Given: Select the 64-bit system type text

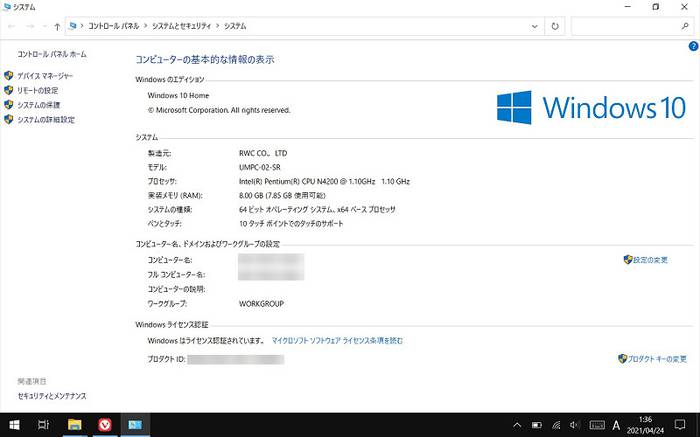Looking at the screenshot, I should (317, 209).
